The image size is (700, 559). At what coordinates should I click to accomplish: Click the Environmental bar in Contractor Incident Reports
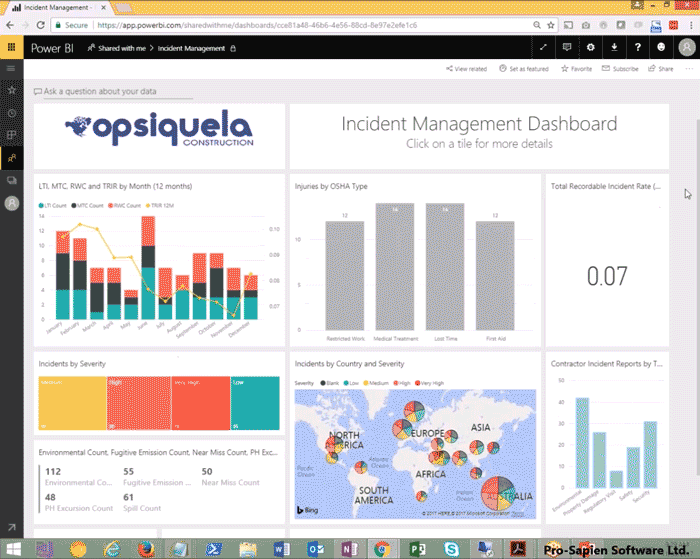coord(582,442)
